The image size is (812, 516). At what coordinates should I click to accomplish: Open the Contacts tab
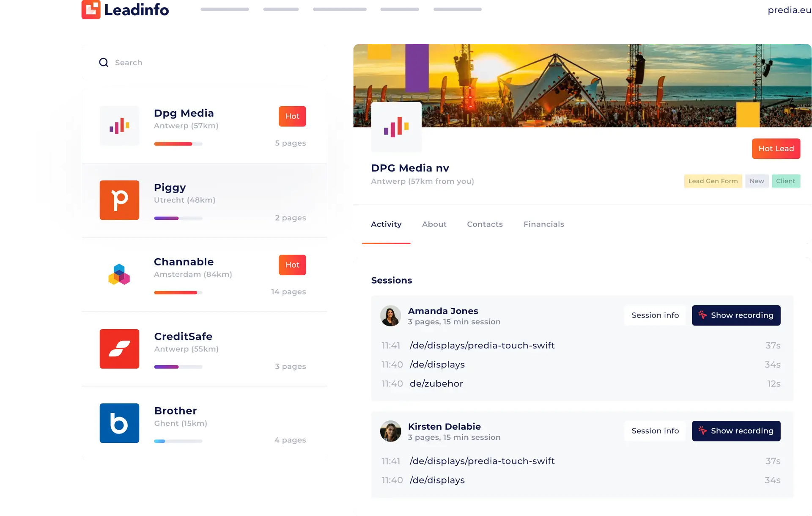[485, 224]
